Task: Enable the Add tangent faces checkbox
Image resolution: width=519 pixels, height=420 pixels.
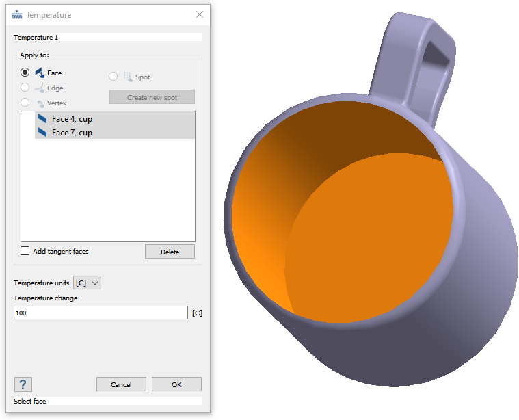Action: pos(25,251)
